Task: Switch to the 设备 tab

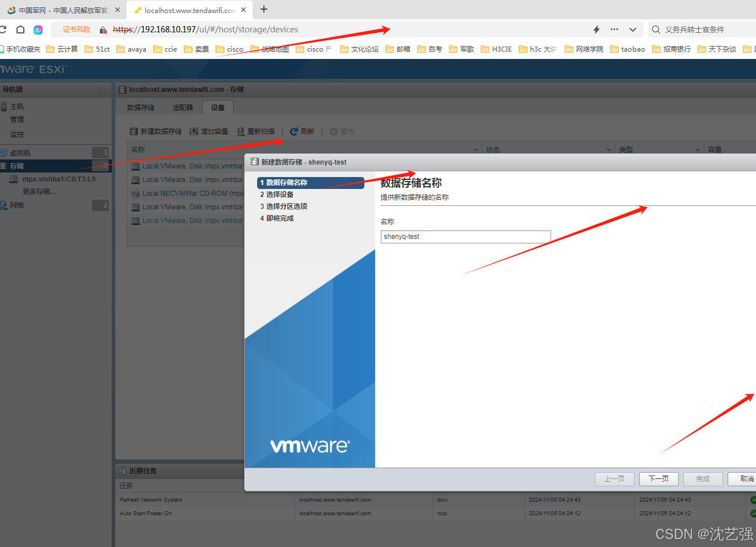Action: click(218, 107)
